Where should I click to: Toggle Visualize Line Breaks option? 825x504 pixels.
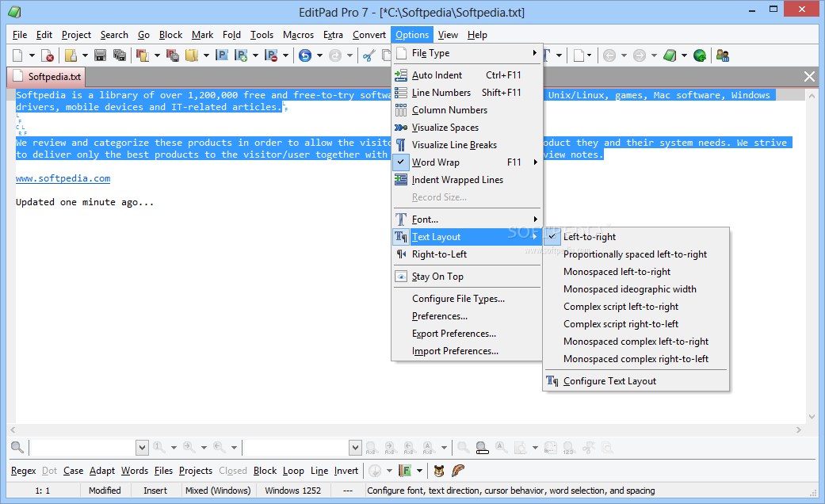(467, 145)
